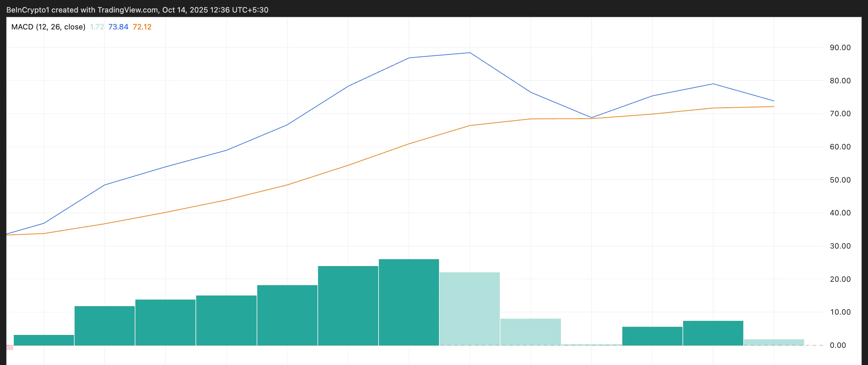Click the histogram value 1.72 in the legend
The image size is (868, 365).
97,27
